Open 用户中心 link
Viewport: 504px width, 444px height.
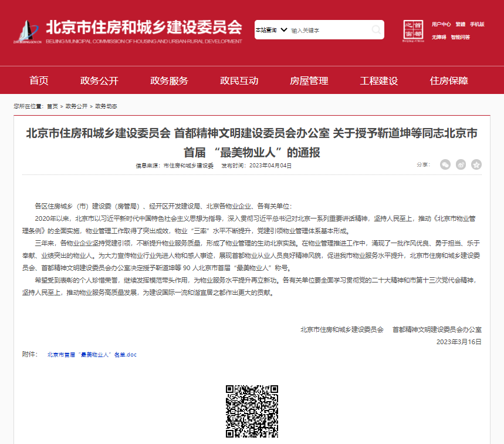click(441, 24)
